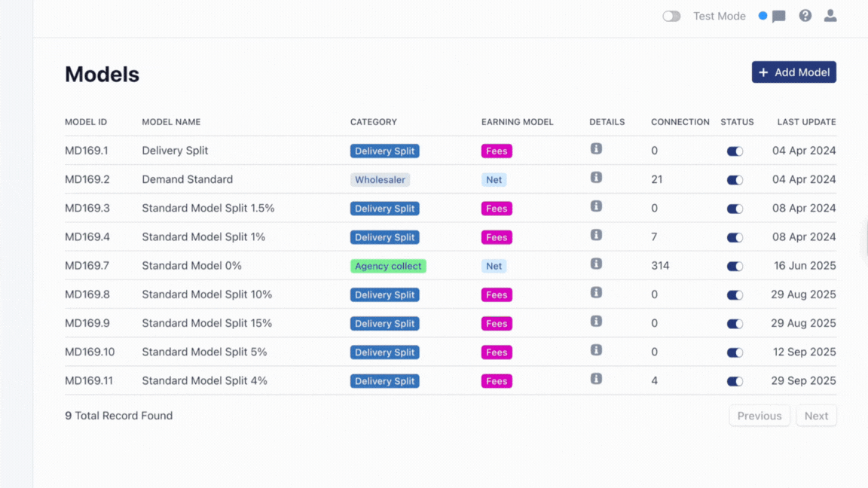Open details for Standard Model Split 10%

596,292
